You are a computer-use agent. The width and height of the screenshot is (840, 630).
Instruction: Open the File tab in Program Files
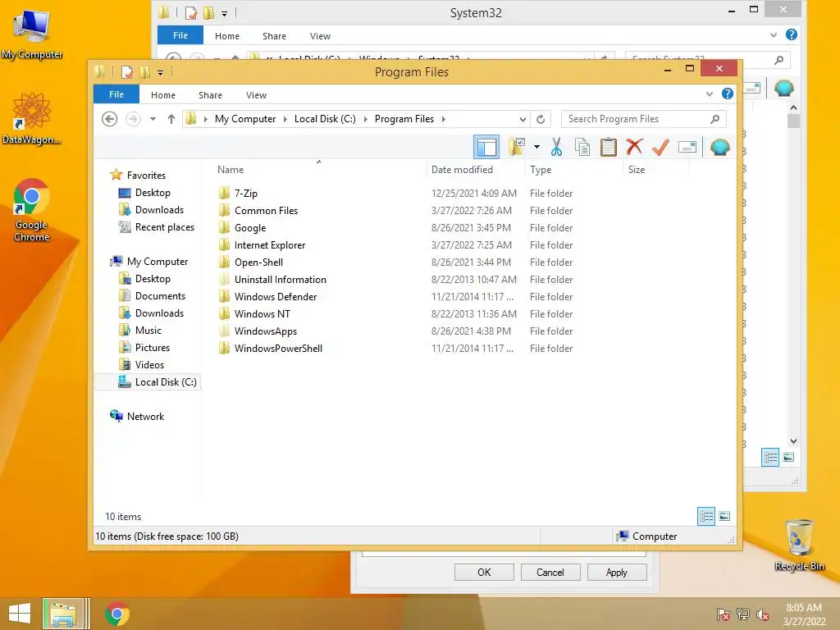coord(116,94)
